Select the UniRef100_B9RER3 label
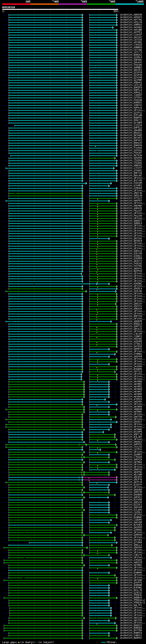 (131, 103)
